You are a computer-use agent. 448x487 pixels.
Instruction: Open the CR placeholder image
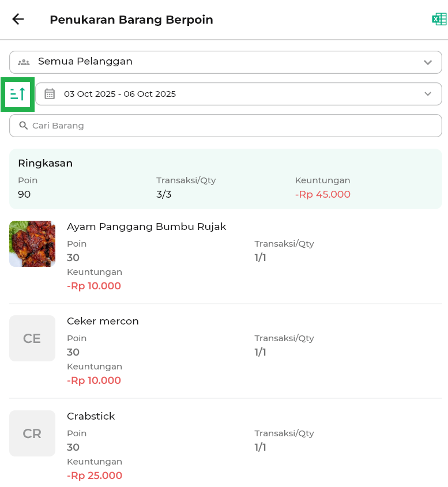pos(32,433)
